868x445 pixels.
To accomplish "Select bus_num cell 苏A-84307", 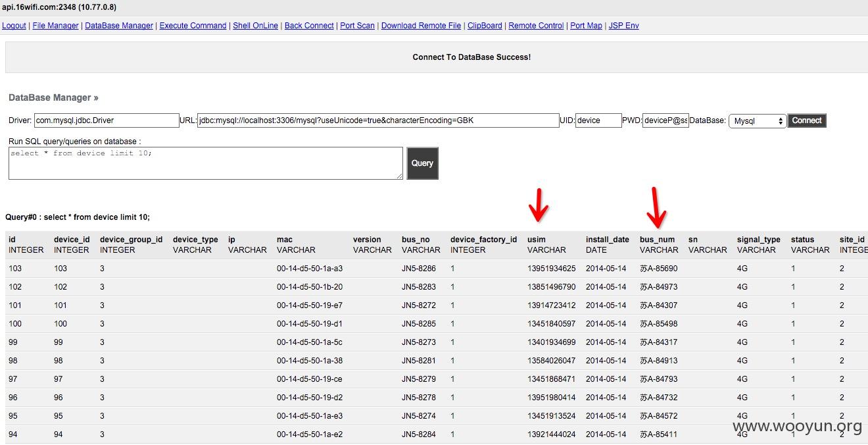I will coord(659,305).
